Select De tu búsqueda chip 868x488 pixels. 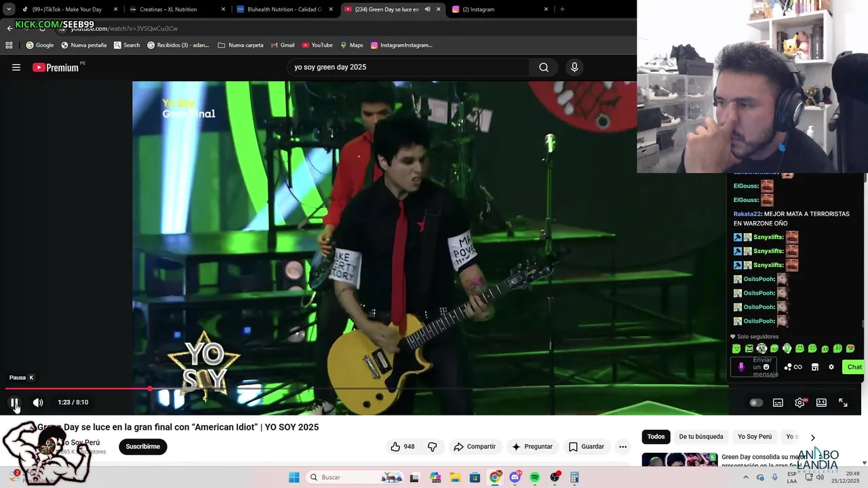701,436
